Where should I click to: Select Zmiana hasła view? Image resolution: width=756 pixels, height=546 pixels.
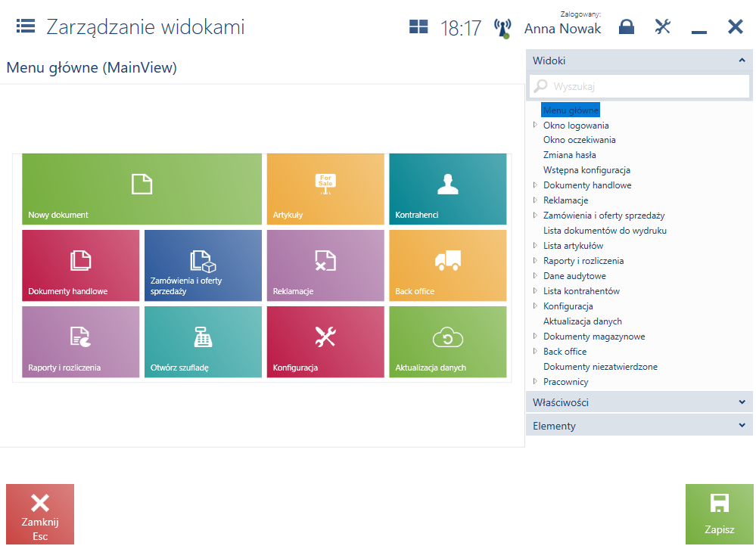coord(569,155)
